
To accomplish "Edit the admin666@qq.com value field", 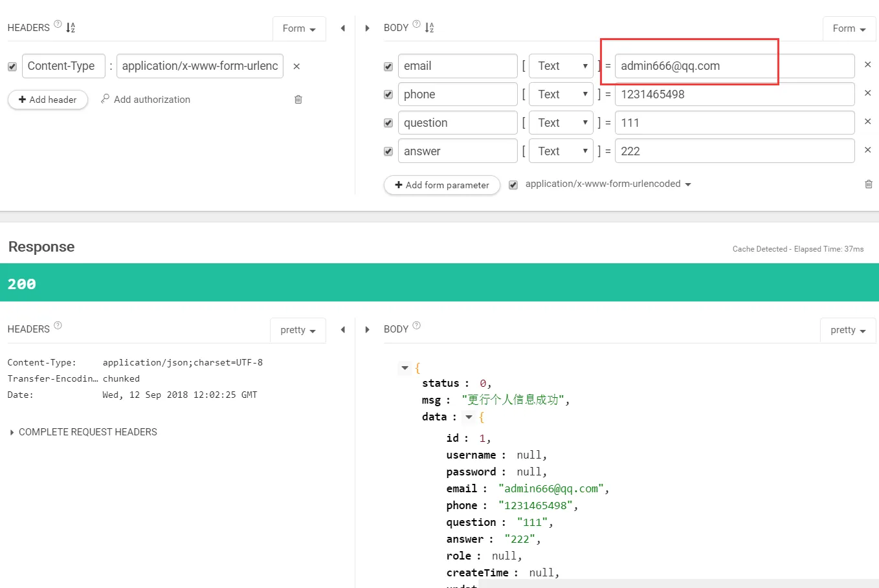I will pos(735,66).
